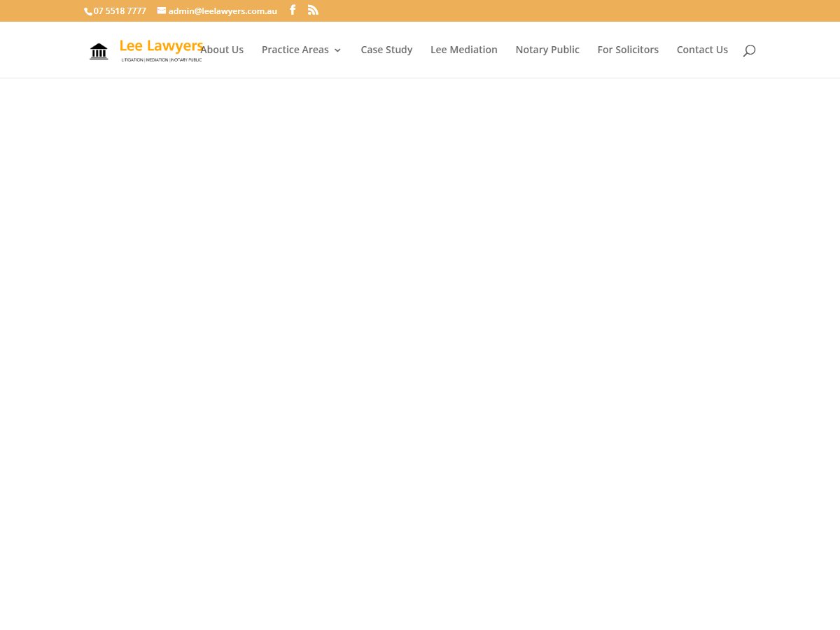Viewport: 840px width, 630px height.
Task: Open the RSS feed icon
Action: (x=313, y=10)
